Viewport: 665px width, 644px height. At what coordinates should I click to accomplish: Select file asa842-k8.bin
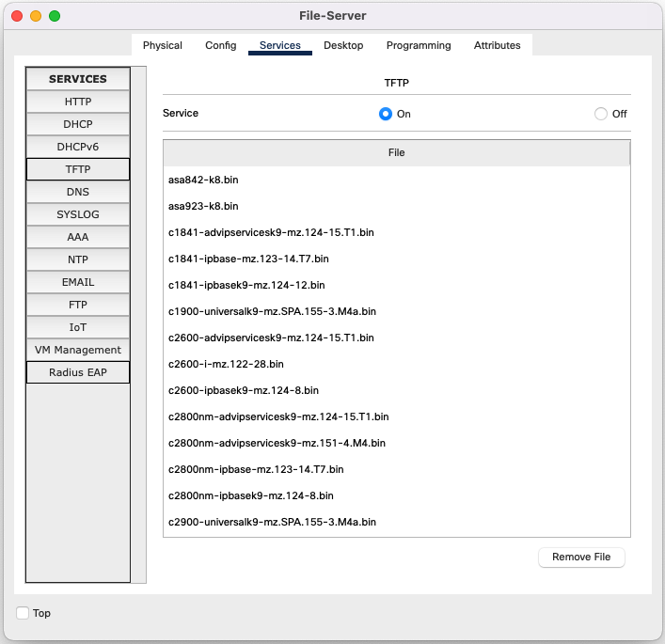[x=203, y=180]
